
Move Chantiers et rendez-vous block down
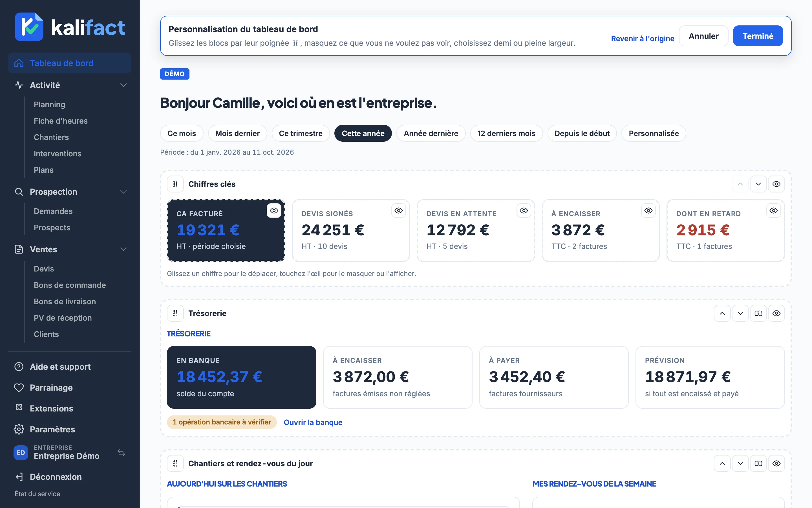click(x=740, y=464)
